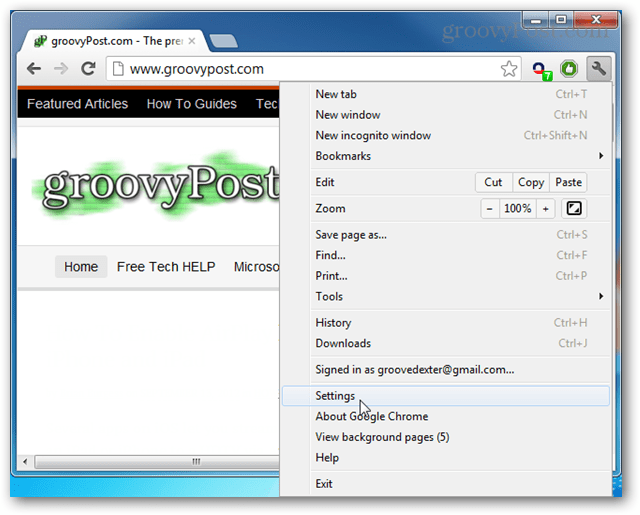Reload the page with the refresh icon
Image resolution: width=640 pixels, height=515 pixels.
pyautogui.click(x=88, y=69)
